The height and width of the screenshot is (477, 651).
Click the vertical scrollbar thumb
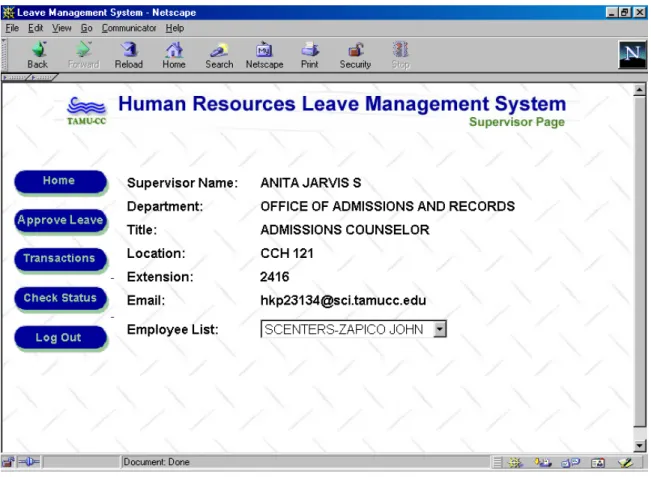[639, 262]
